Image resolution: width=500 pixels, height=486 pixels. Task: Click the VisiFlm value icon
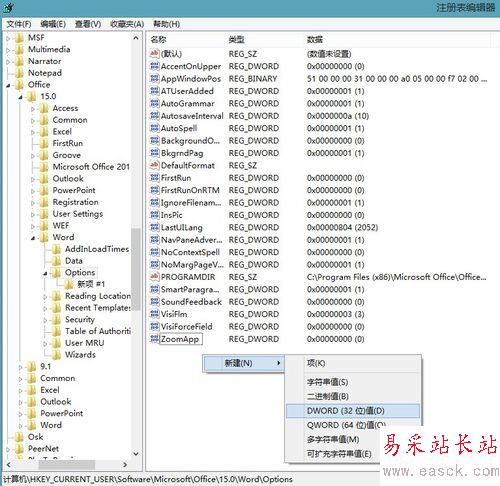pos(154,314)
